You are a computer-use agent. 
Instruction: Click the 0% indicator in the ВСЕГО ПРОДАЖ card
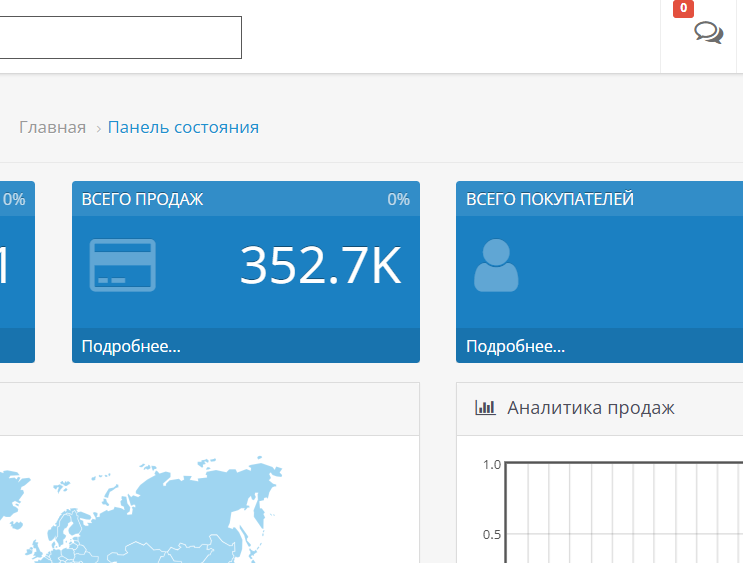coord(399,200)
